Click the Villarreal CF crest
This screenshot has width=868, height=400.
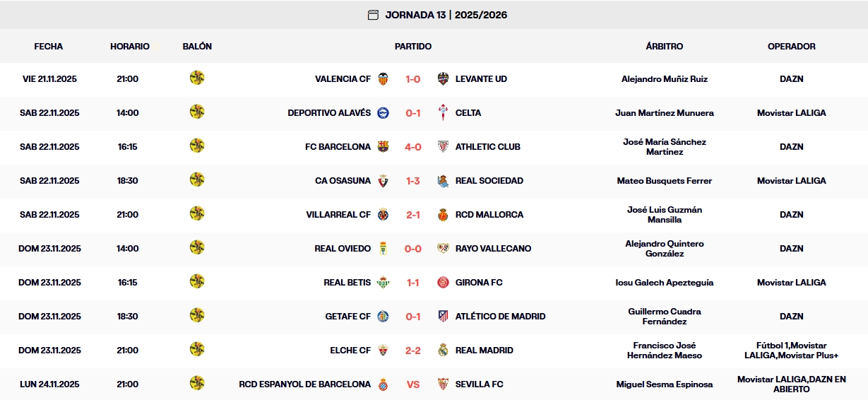point(383,215)
